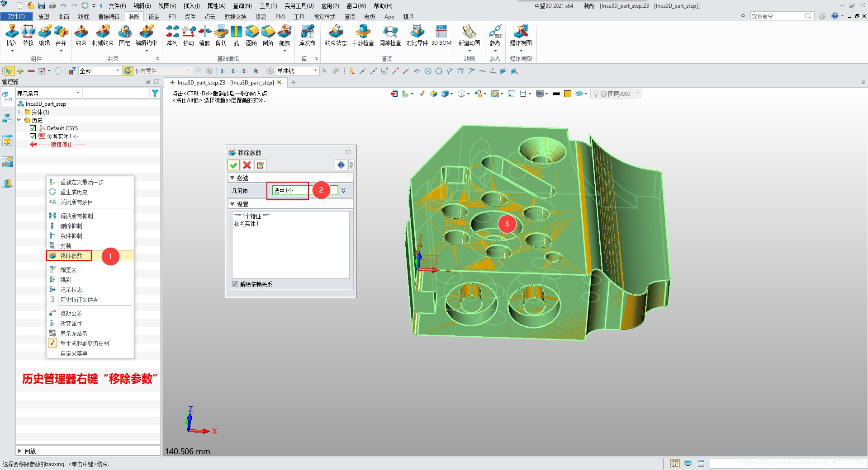Click the orange color swatch in view toolbar
This screenshot has width=868, height=470.
pos(568,94)
